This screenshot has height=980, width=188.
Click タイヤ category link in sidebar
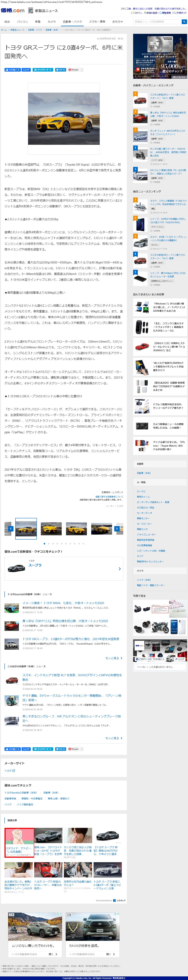click(140, 556)
